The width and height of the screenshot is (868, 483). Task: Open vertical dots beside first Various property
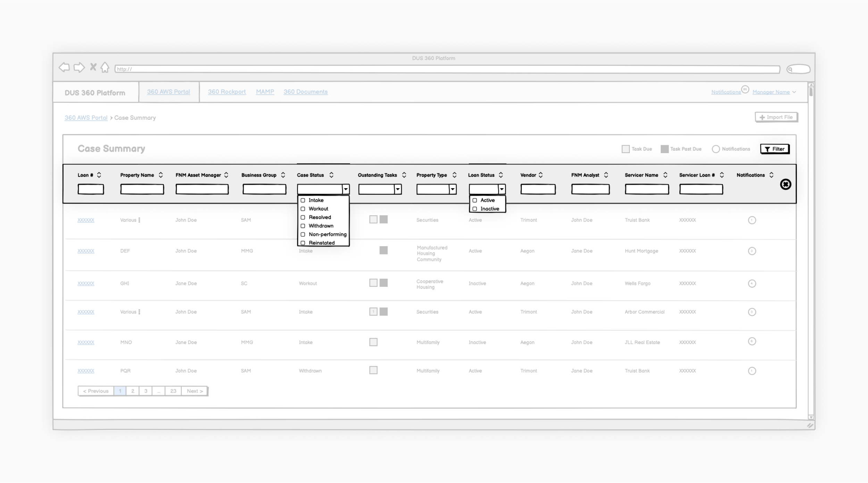(x=139, y=220)
